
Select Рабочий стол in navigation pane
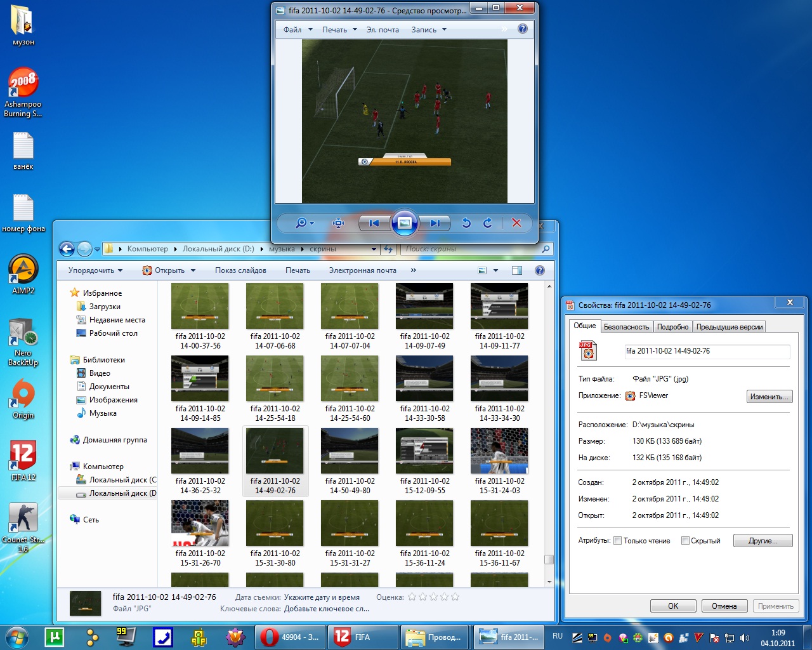coord(113,333)
